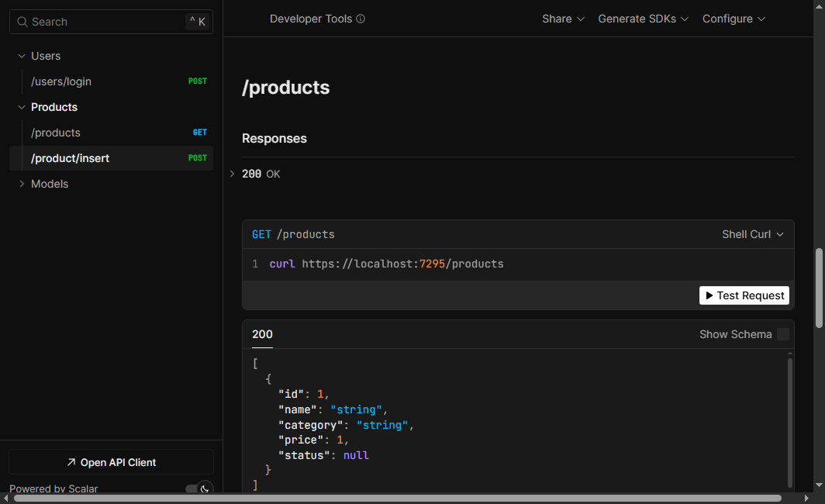
Task: Click the /products page heading
Action: point(285,88)
